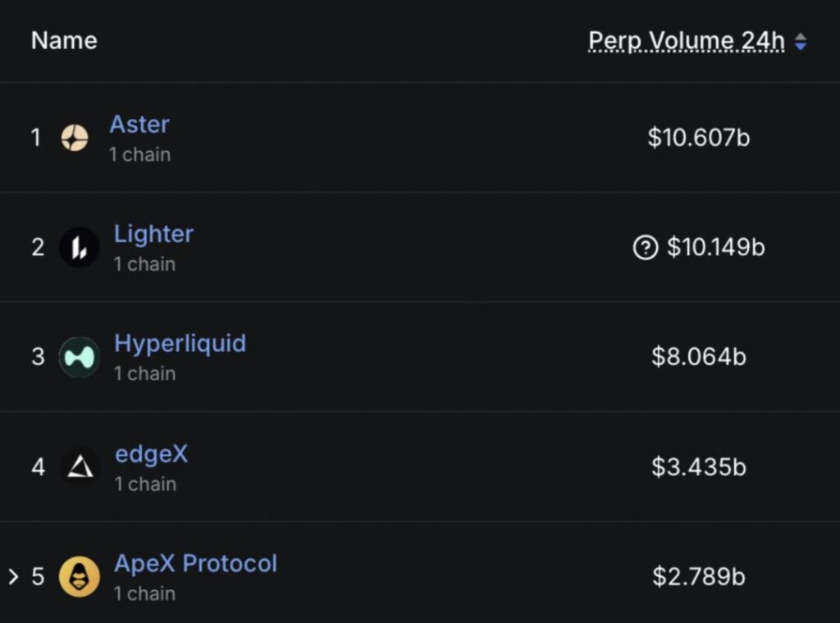Select Aster's $10.607b volume value
840x623 pixels.
click(x=698, y=137)
